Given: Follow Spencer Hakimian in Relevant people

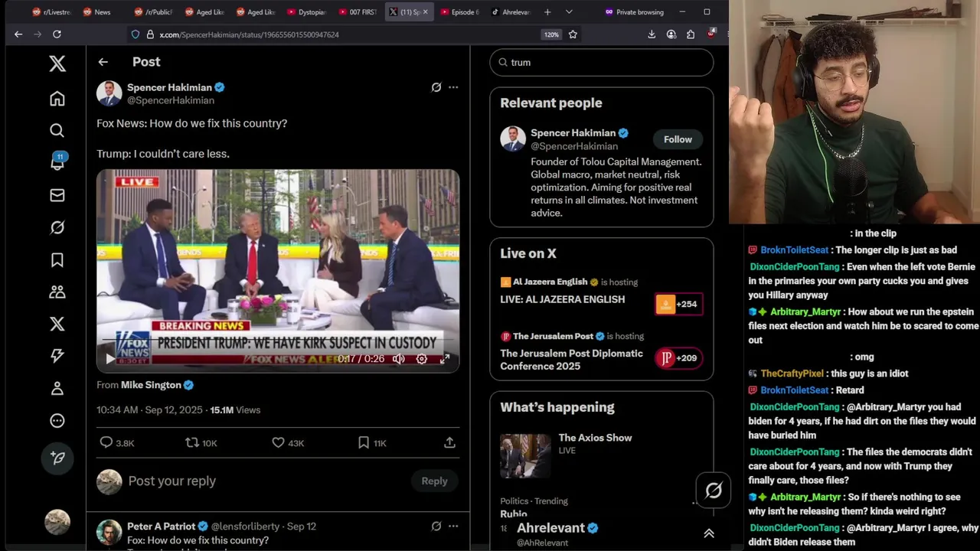Looking at the screenshot, I should click(678, 139).
